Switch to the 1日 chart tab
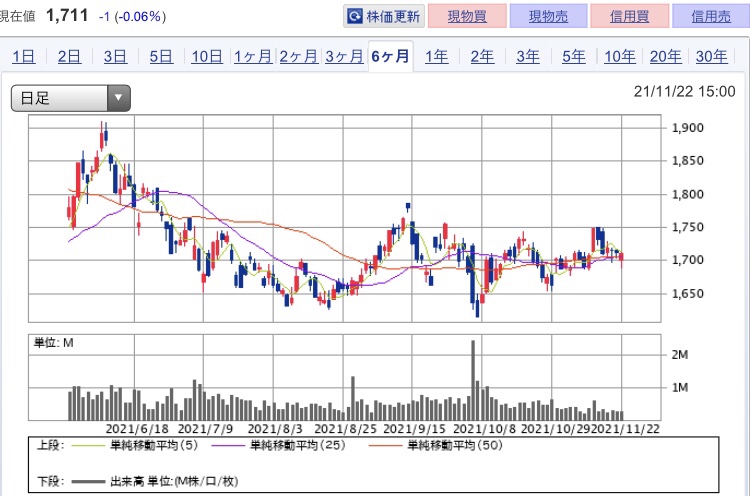Screen dimensions: 750x496 24,56
